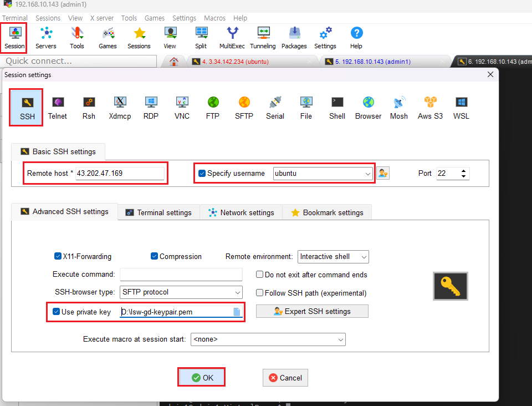
Task: Enable Do not exit after command ends
Action: 259,275
